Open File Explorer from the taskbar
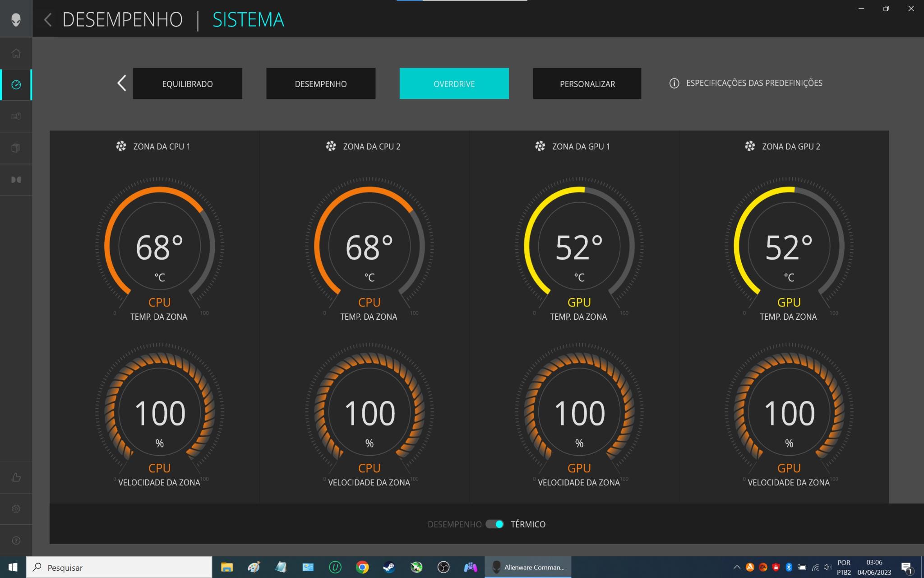The height and width of the screenshot is (578, 924). click(x=226, y=567)
